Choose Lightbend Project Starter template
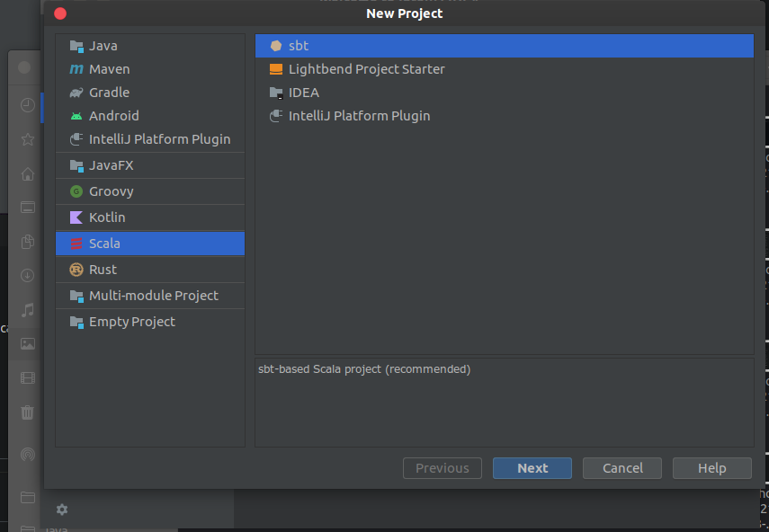Viewport: 769px width, 532px height. click(366, 69)
